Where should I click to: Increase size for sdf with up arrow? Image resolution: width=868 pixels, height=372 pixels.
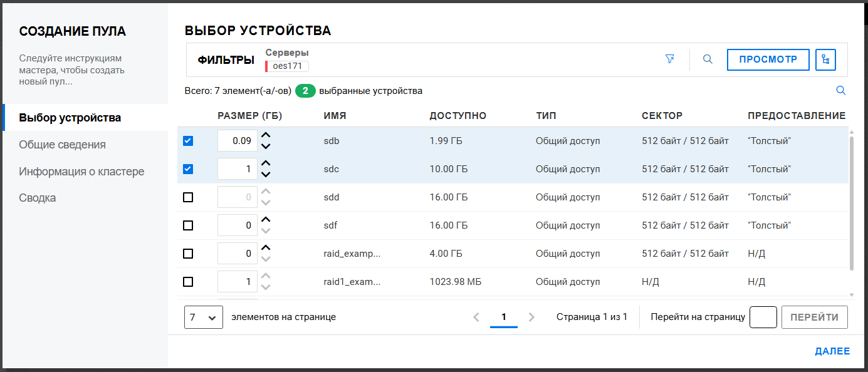tap(266, 220)
